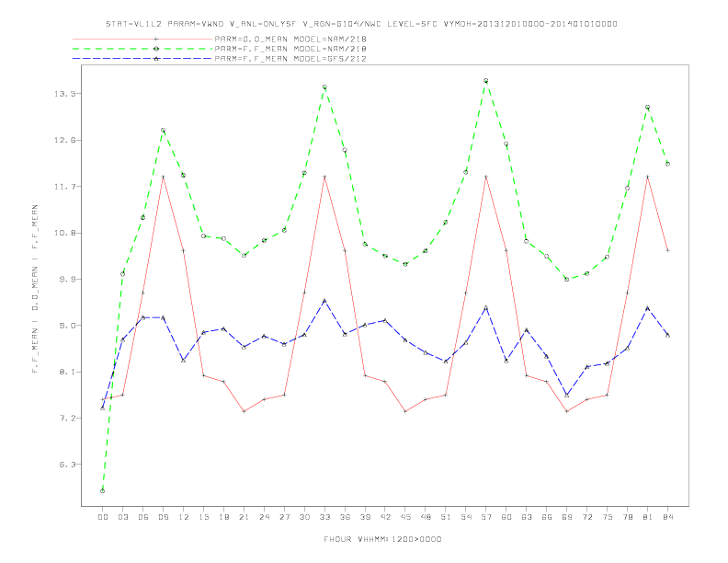
Task: Click y-axis tick value 11.7
Action: click(x=65, y=187)
